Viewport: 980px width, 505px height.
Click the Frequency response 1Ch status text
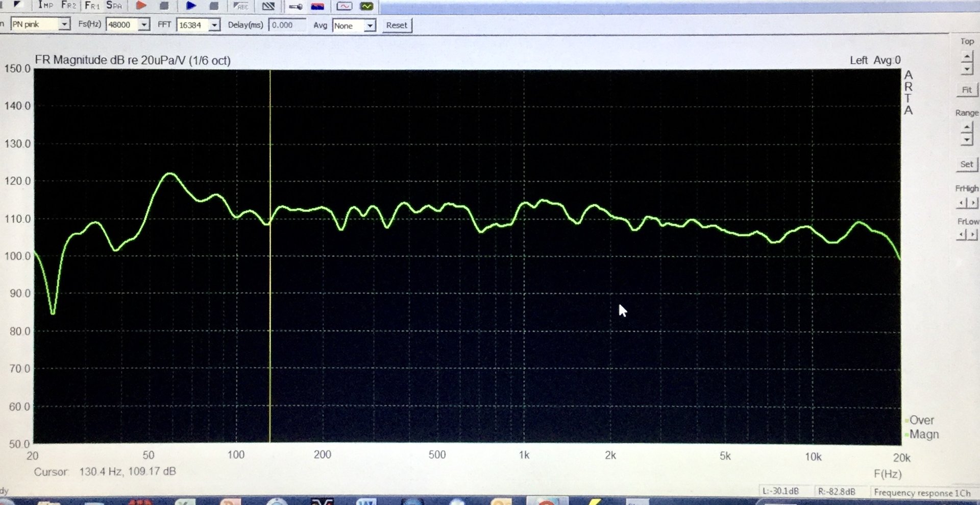[x=922, y=493]
